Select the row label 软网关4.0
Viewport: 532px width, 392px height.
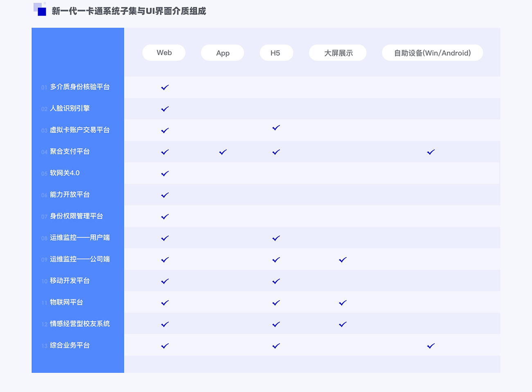(x=65, y=173)
